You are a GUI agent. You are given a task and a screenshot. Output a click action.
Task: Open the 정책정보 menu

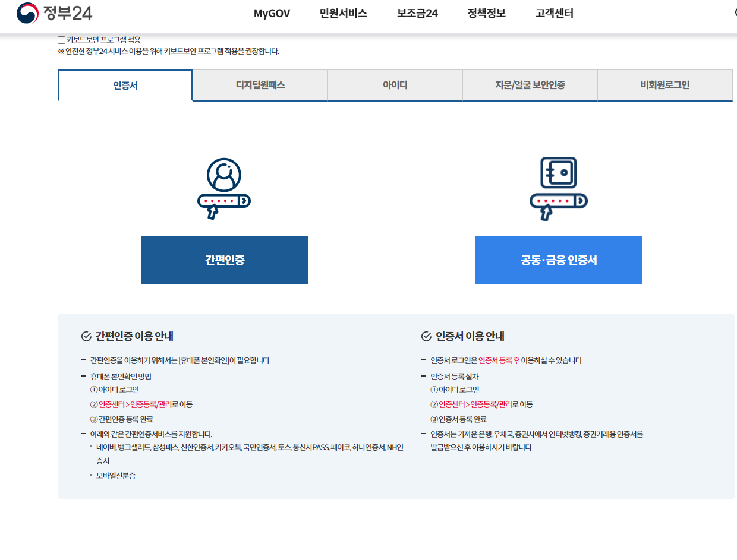tap(487, 13)
